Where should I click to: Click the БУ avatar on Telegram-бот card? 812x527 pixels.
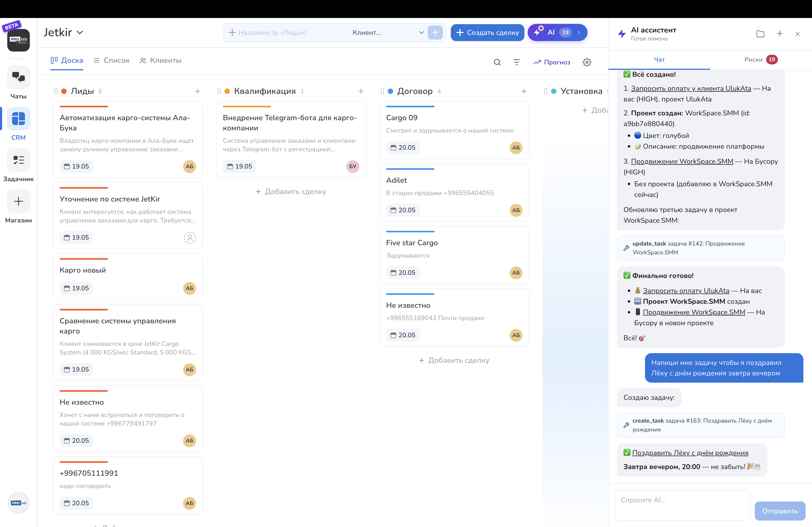click(x=353, y=166)
